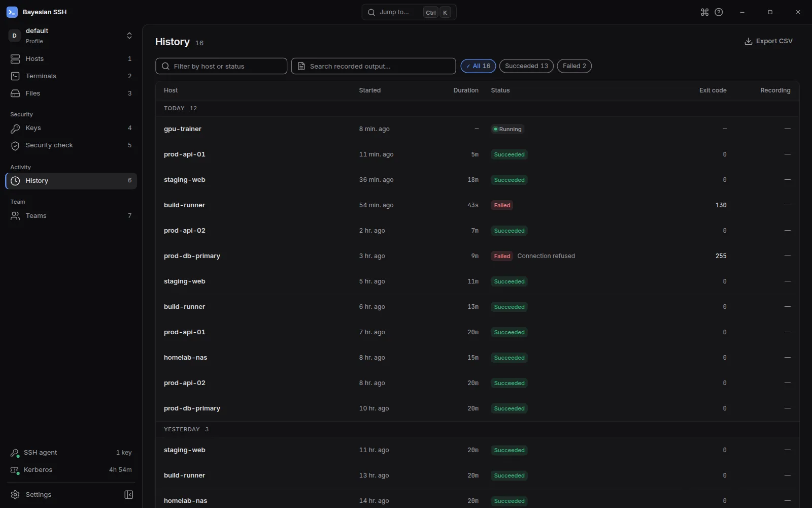Click the document icon in output search

coord(301,66)
